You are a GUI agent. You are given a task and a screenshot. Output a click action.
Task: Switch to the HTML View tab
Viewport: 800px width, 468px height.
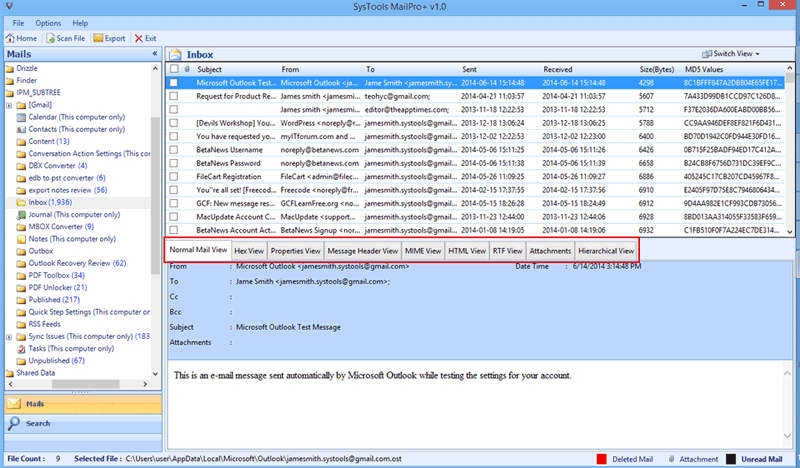(x=467, y=251)
